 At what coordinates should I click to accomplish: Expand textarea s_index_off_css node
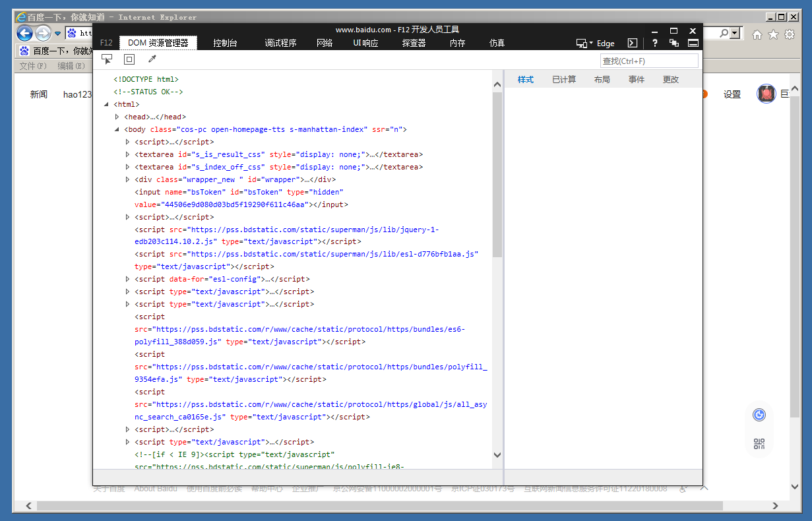pyautogui.click(x=128, y=167)
